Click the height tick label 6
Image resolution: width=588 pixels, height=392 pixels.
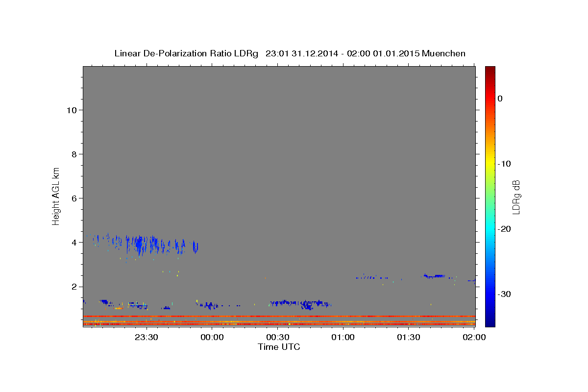point(75,198)
